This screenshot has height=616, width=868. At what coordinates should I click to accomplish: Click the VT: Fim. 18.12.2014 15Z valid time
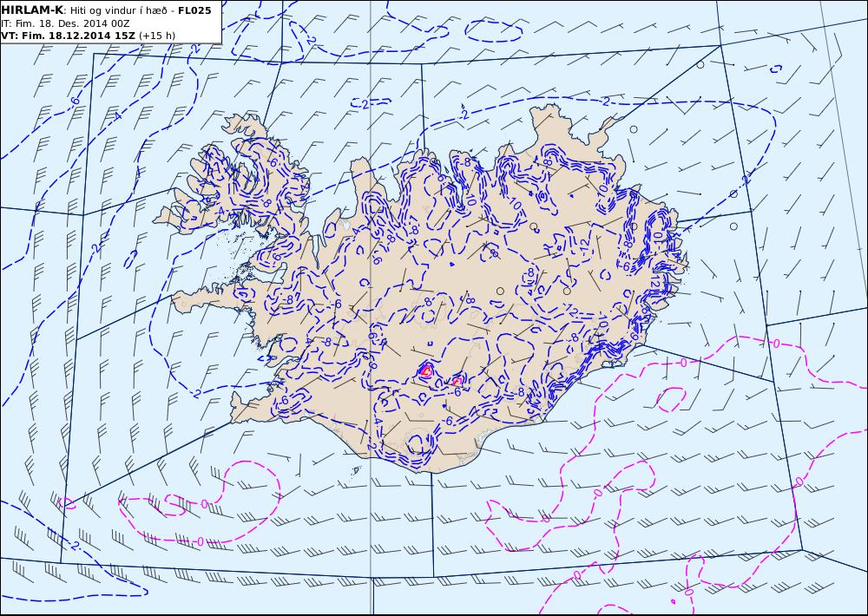pos(69,36)
